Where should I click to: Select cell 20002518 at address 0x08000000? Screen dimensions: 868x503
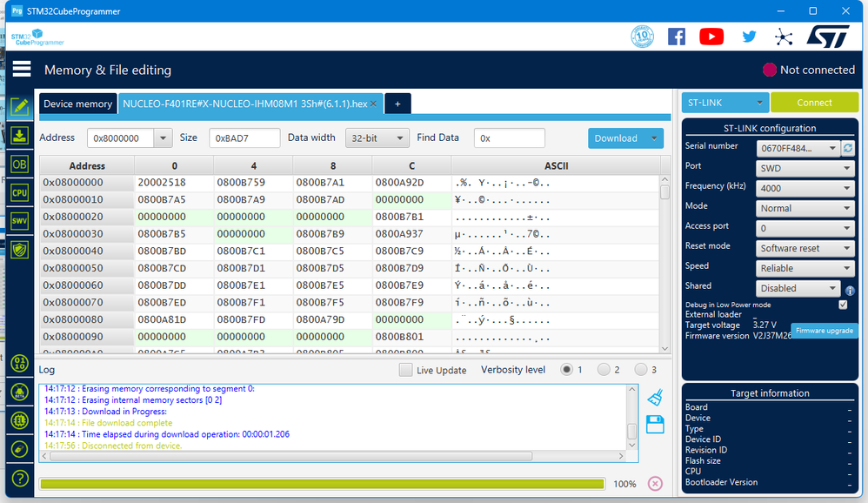click(174, 182)
